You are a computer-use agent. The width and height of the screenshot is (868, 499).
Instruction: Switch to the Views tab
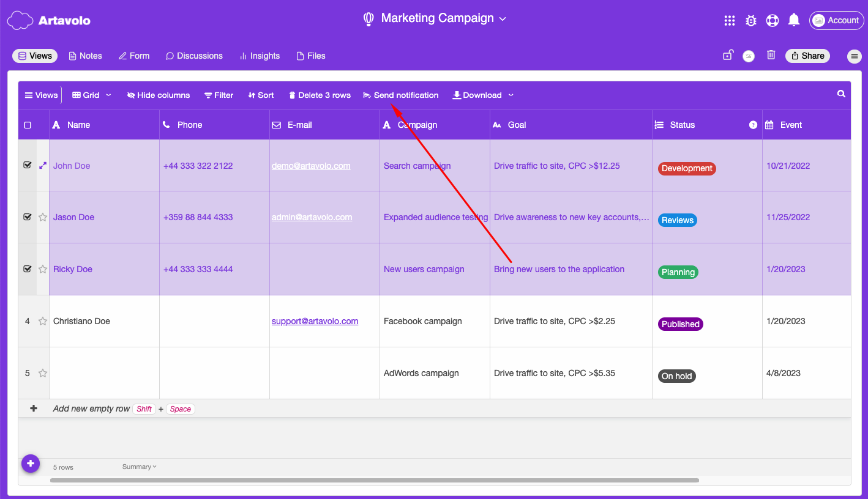[x=35, y=56]
